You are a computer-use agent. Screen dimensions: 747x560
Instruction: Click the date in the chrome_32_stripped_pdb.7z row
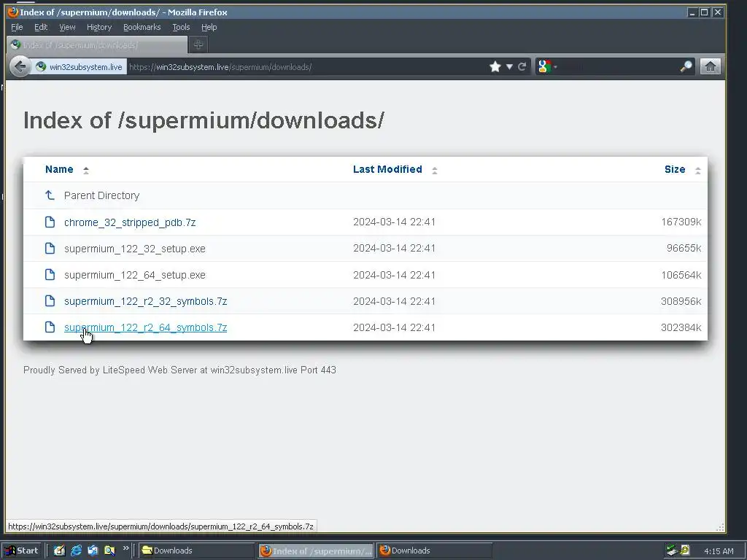[394, 222]
